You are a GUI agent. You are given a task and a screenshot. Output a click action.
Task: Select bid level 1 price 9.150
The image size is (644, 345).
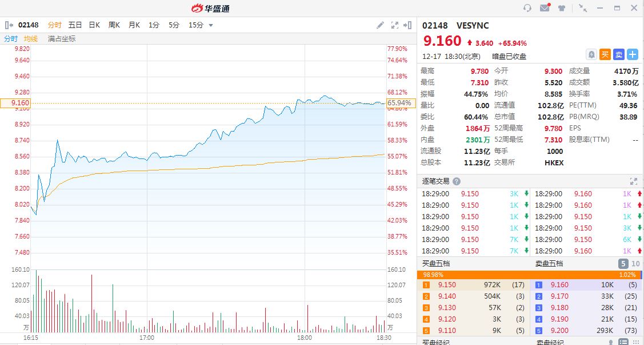[447, 285]
